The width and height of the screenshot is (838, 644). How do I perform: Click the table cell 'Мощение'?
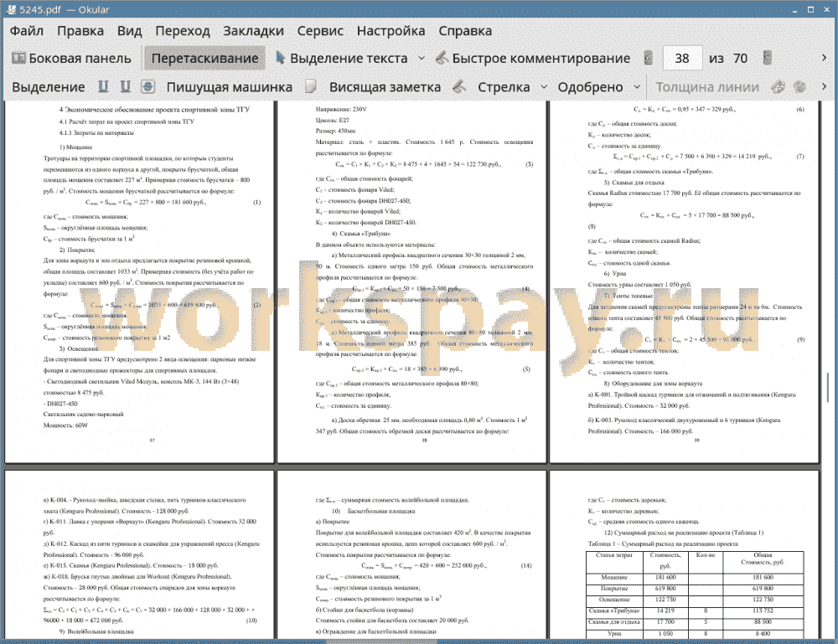(x=613, y=577)
